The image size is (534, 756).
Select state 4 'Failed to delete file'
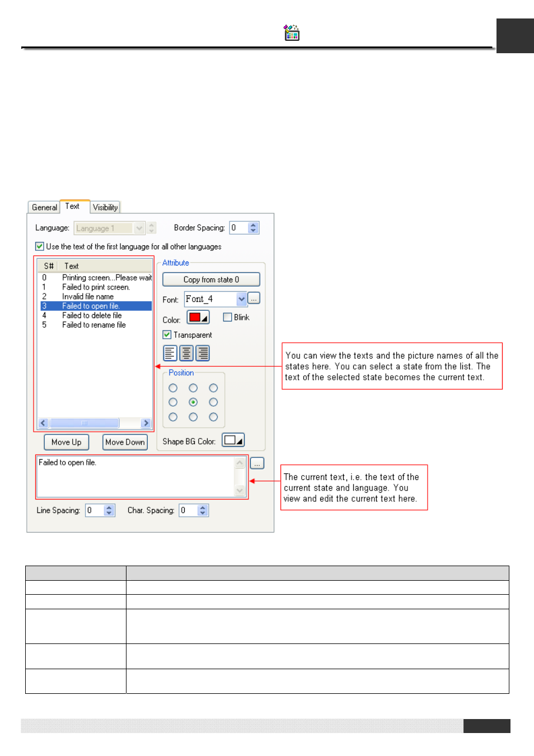96,316
